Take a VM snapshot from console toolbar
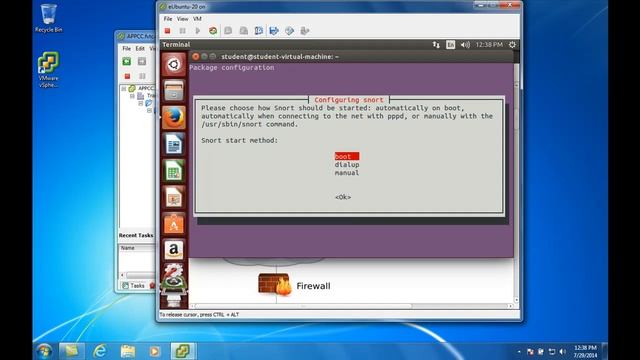 coord(228,31)
